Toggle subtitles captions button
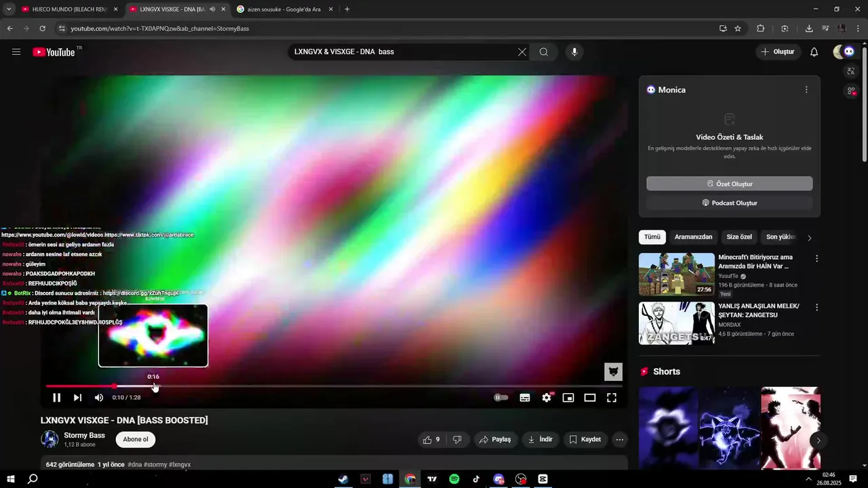The width and height of the screenshot is (868, 488). (x=525, y=398)
